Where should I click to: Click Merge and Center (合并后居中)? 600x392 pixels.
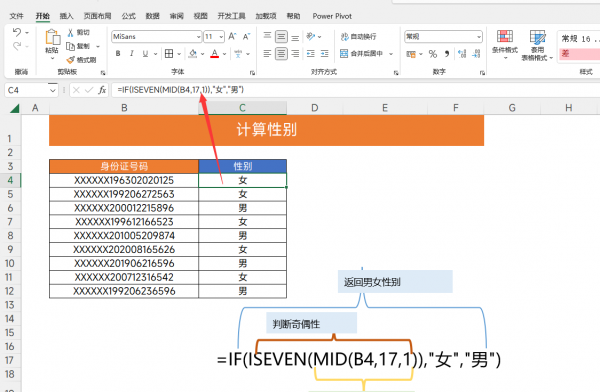pos(361,54)
